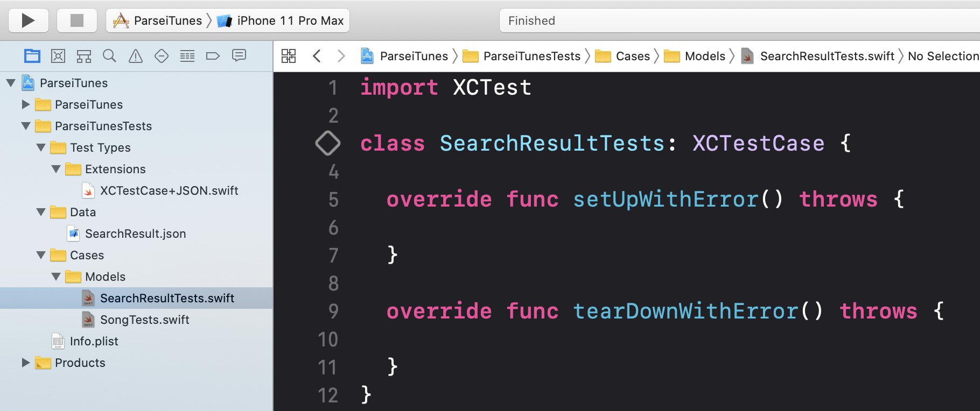Select the ParseiTunesTests folder row

pos(136,126)
